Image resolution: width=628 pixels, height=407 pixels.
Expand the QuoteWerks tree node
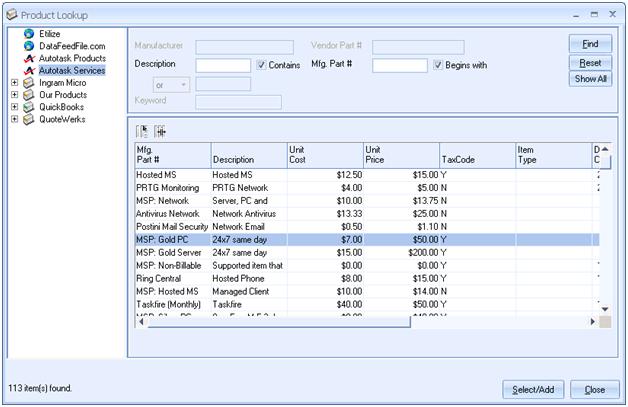coord(14,118)
